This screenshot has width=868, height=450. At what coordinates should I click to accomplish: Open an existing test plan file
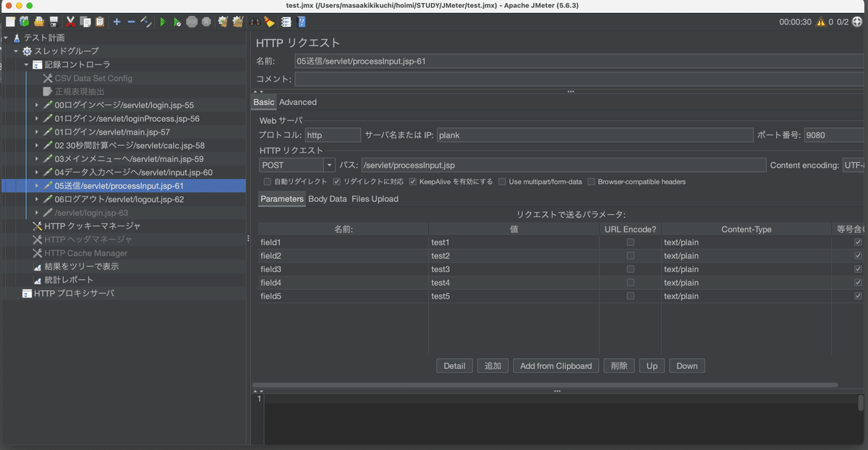tap(39, 22)
